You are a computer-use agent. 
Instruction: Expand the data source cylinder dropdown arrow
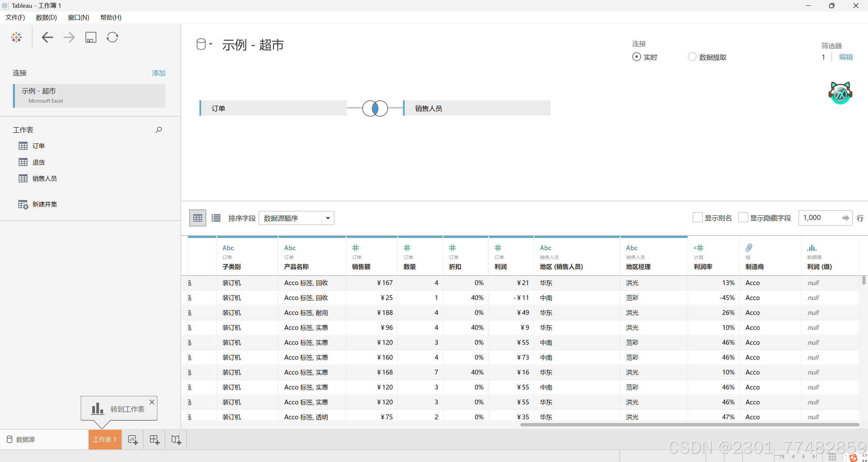211,44
